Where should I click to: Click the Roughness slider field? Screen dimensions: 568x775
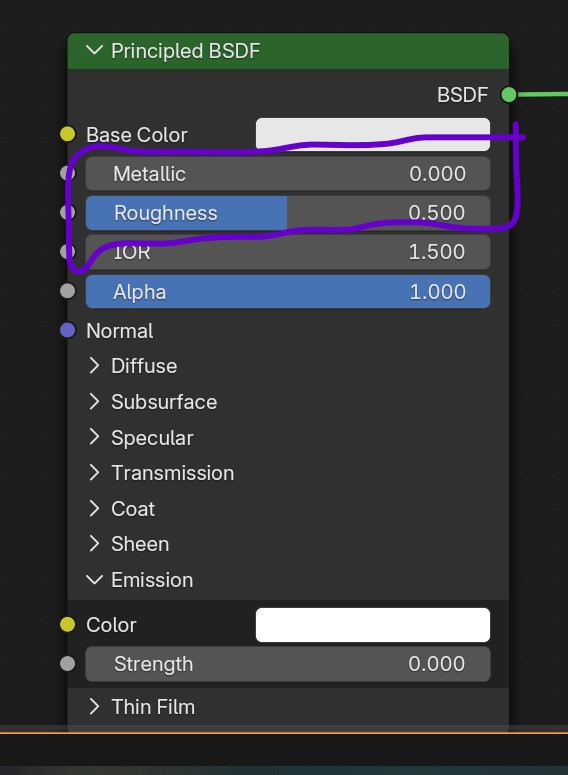288,213
